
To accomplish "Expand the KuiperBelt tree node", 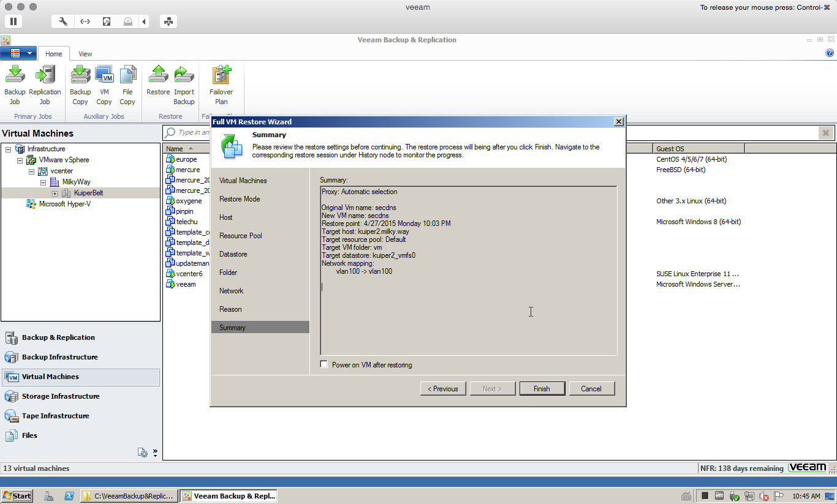I will (55, 194).
